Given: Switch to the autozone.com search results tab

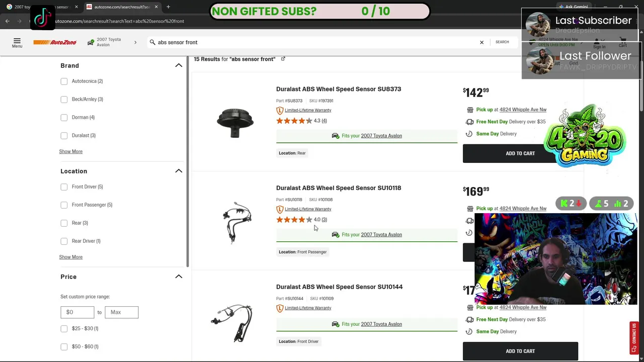Looking at the screenshot, I should click(x=121, y=7).
